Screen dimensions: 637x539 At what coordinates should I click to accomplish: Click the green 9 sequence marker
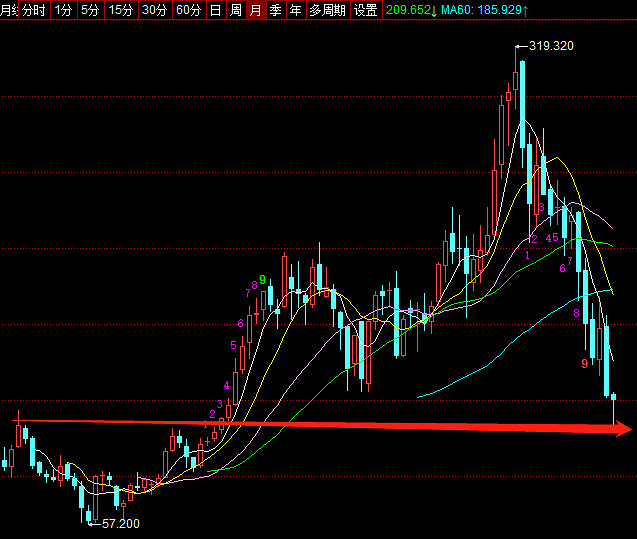(262, 279)
